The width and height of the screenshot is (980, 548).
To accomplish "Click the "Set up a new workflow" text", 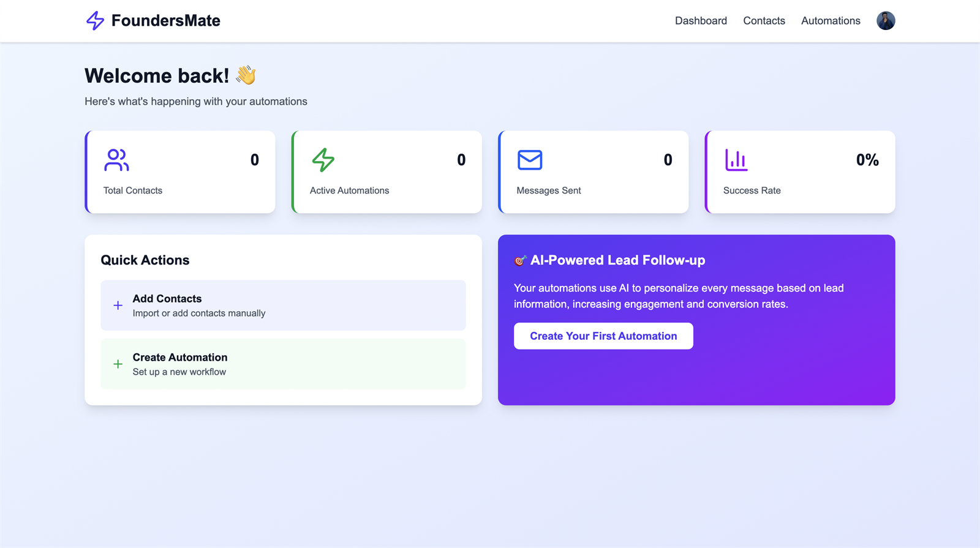I will click(179, 372).
